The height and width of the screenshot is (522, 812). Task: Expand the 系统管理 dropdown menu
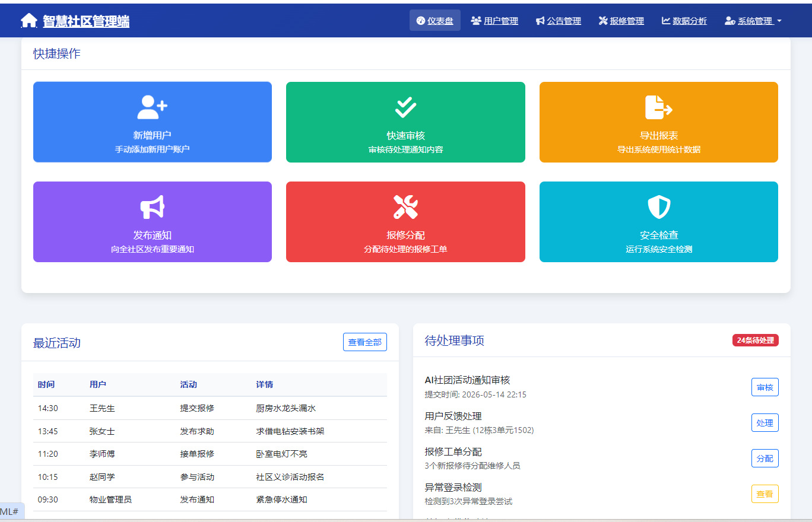tap(753, 20)
